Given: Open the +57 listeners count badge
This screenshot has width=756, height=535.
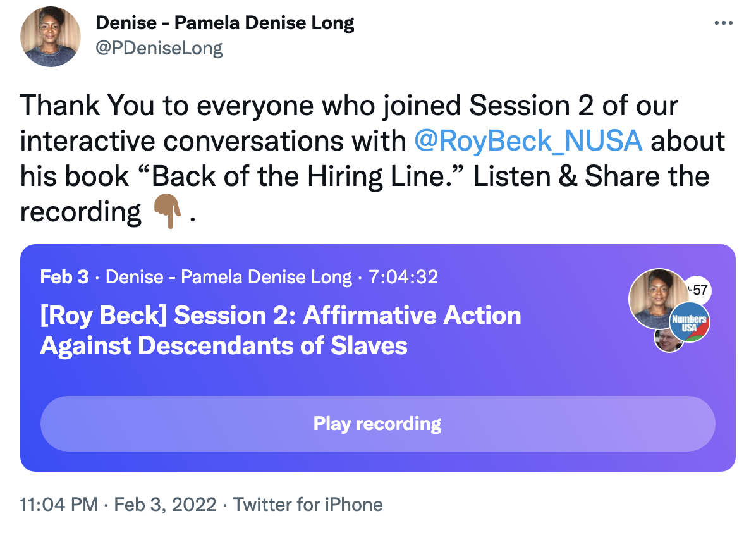Looking at the screenshot, I should tap(698, 291).
